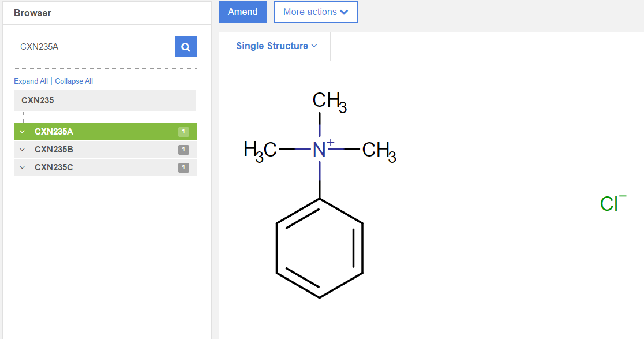
Task: Click the Amend button
Action: [x=242, y=12]
